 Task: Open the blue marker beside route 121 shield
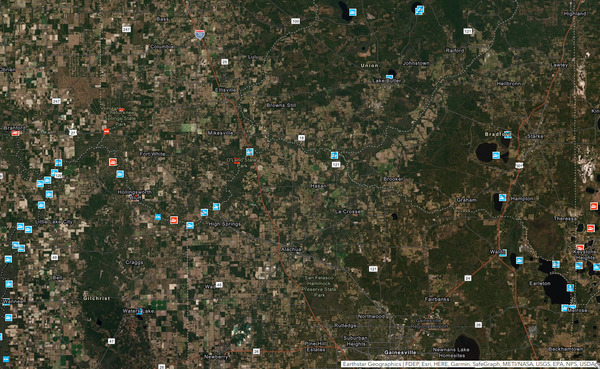click(334, 155)
